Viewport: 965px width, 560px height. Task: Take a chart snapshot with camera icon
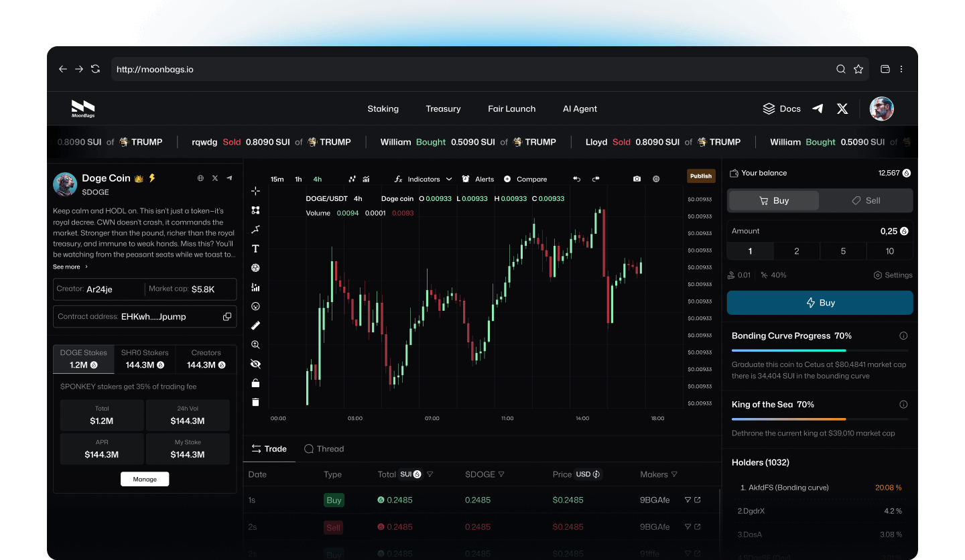[x=637, y=179]
